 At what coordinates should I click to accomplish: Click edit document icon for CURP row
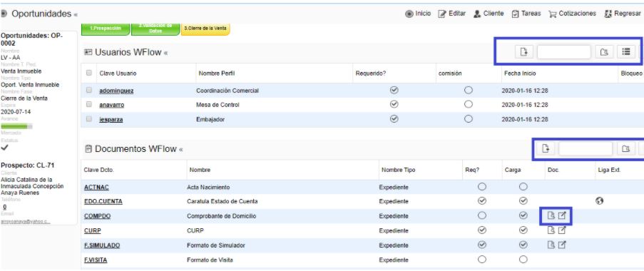point(562,230)
